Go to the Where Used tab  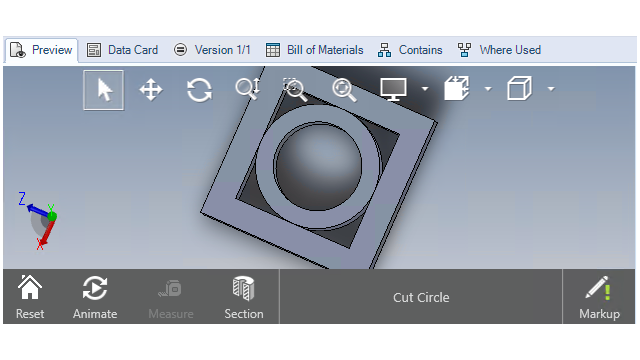click(499, 50)
